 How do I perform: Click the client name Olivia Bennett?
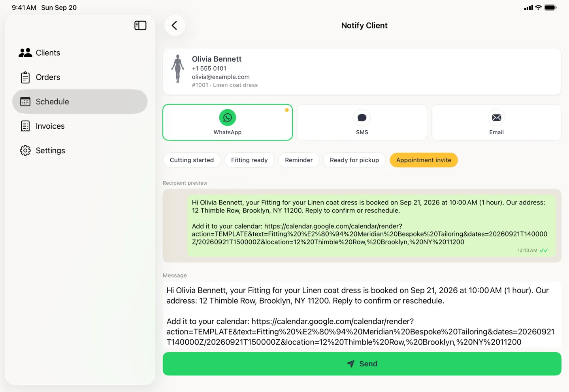217,59
